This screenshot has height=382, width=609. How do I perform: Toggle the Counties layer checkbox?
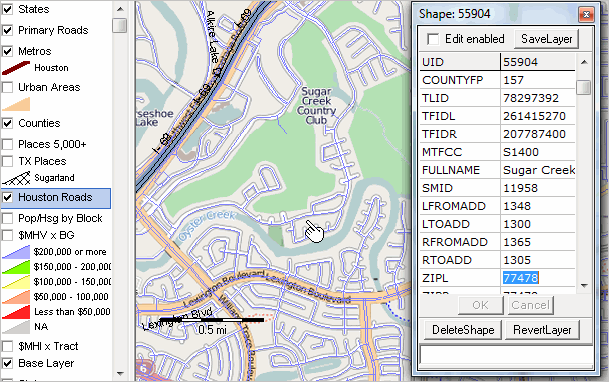(x=7, y=123)
